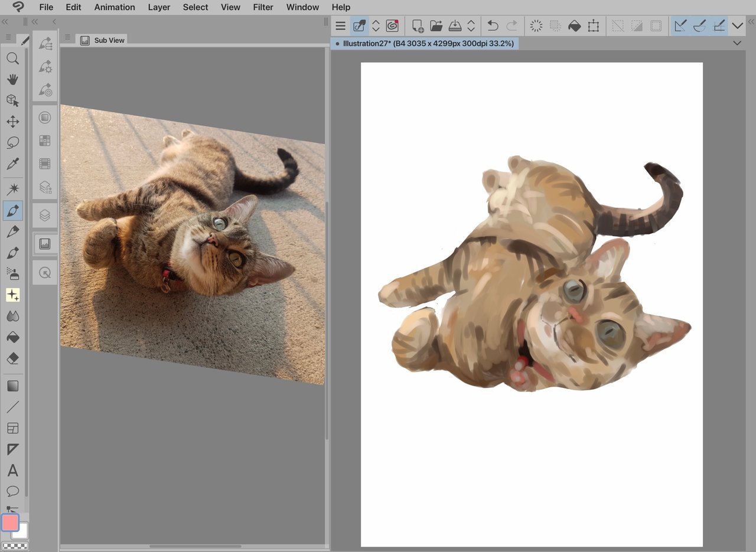Select the highlighted Pen tool
Viewport: 756px width, 552px height.
point(12,210)
